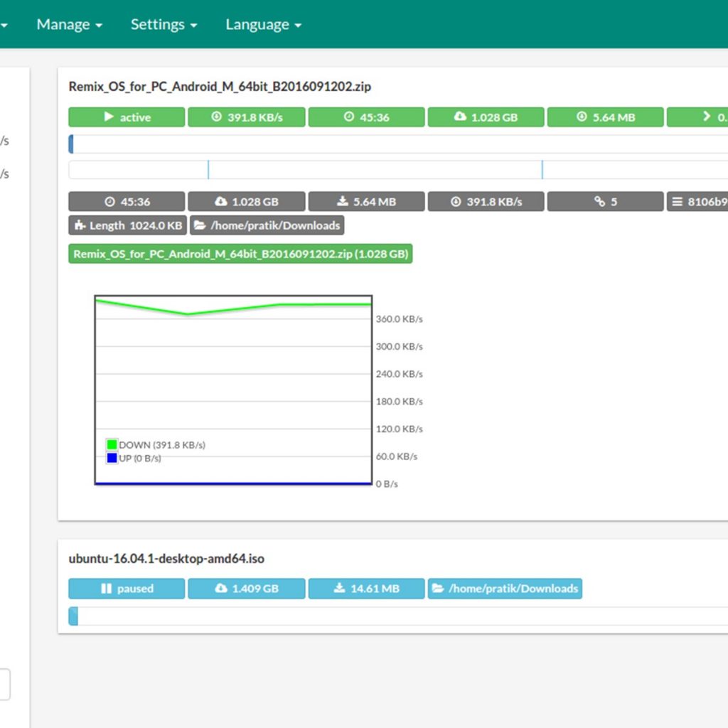This screenshot has width=728, height=728.
Task: Click the Remix OS download progress bar
Action: coord(398,144)
